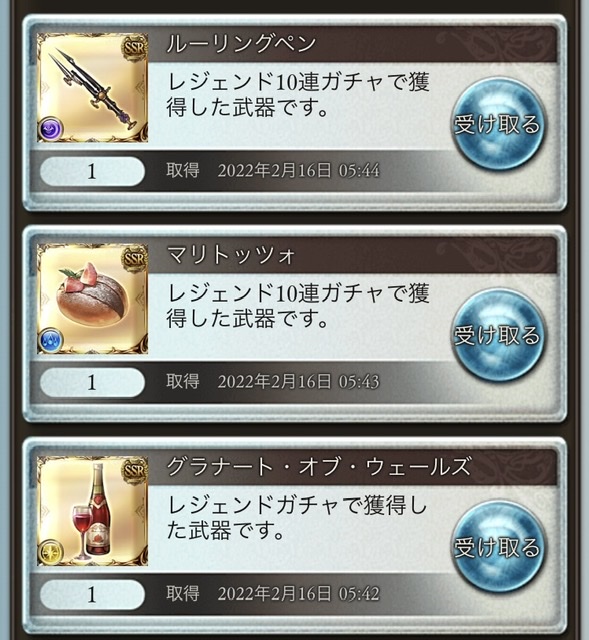The height and width of the screenshot is (640, 589).
Task: Open the wine bottle weapon thumbnail
Action: pyautogui.click(x=93, y=511)
